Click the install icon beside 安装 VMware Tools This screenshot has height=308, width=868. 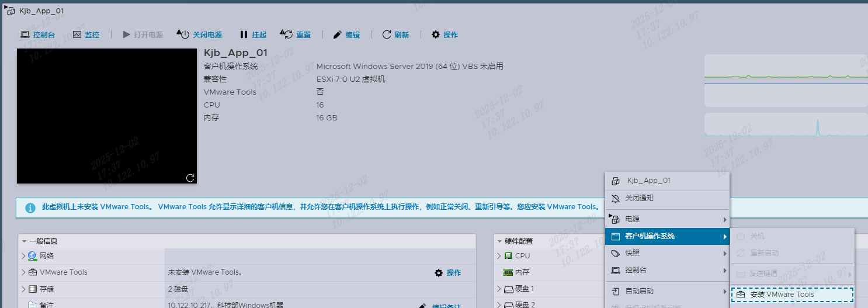pos(741,295)
